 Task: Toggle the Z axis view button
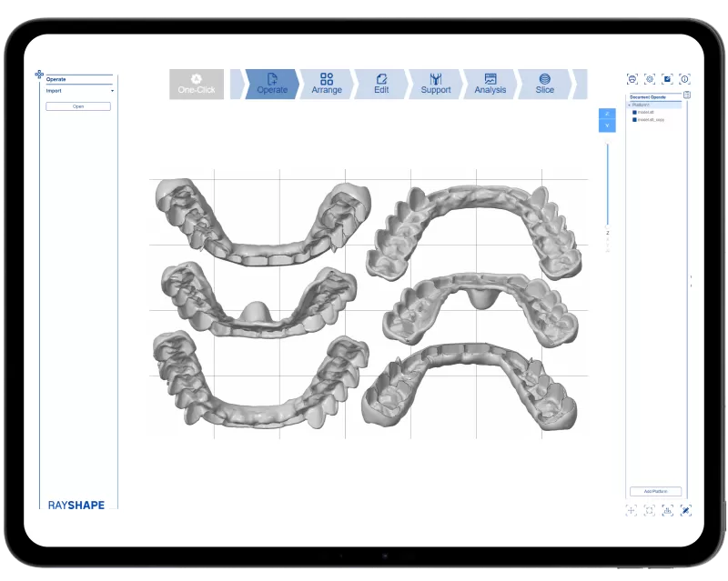[x=607, y=114]
